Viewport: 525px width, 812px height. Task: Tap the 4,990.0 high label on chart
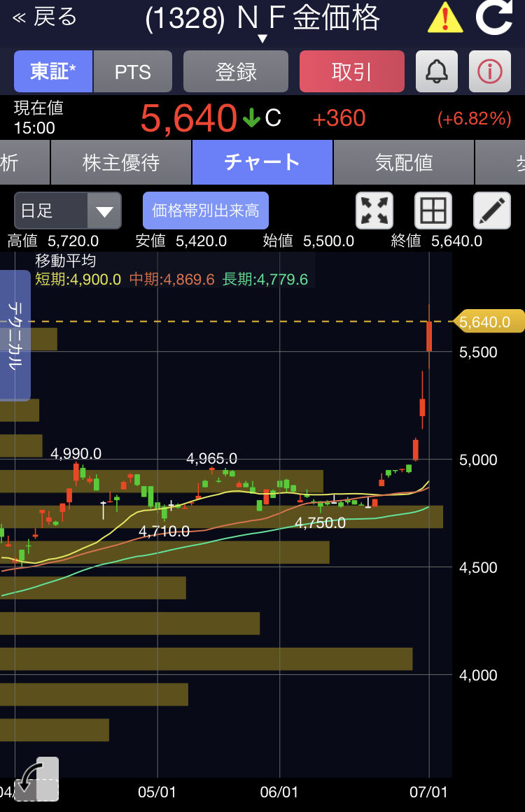coord(76,454)
